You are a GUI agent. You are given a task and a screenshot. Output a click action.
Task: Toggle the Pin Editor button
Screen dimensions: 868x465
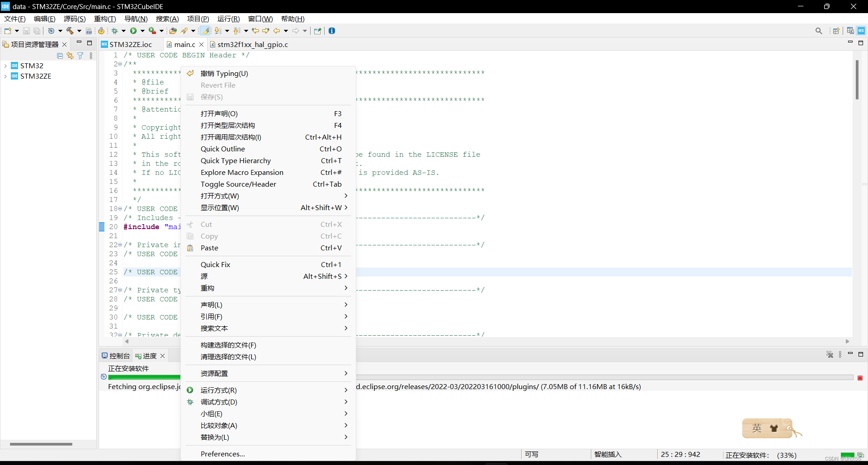(x=317, y=31)
